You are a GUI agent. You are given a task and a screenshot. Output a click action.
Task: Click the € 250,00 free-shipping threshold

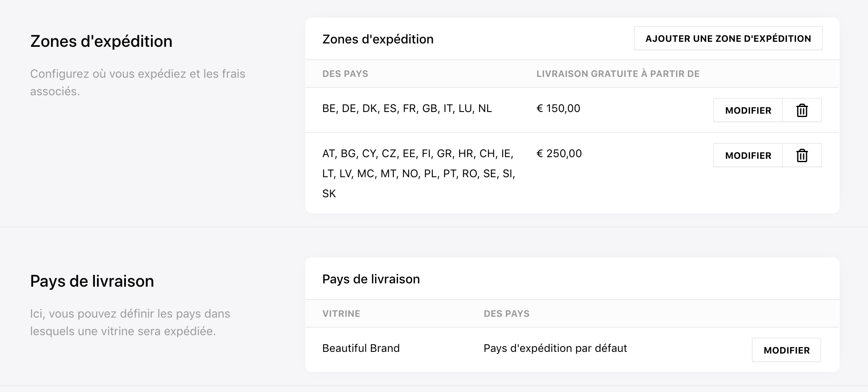(559, 153)
